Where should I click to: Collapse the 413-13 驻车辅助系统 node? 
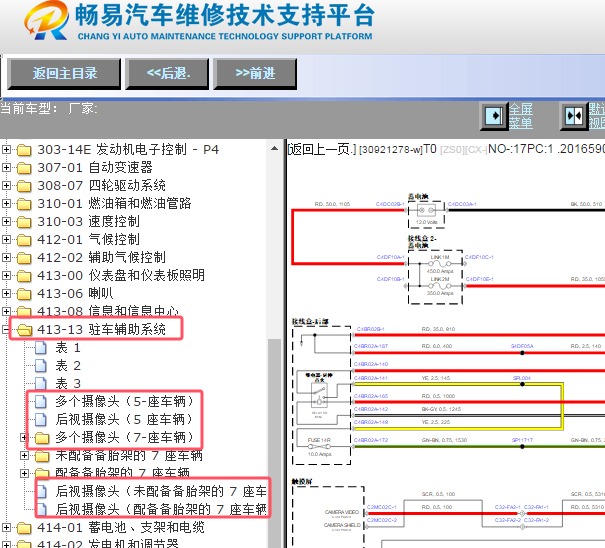point(5,330)
